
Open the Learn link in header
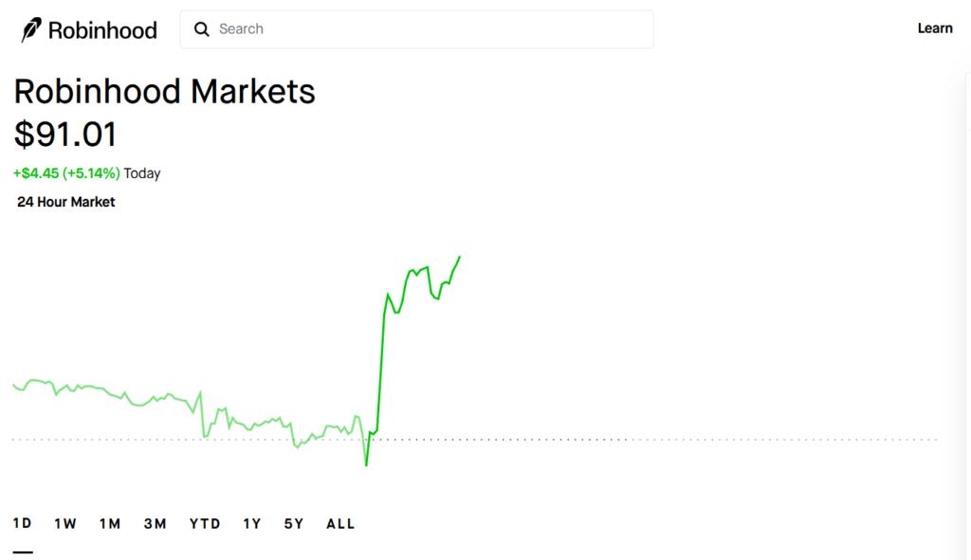(934, 28)
